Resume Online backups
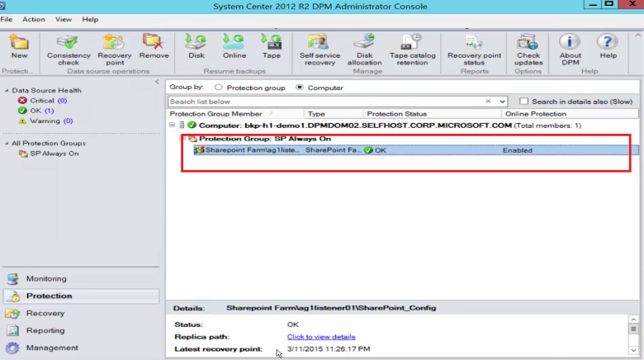 (234, 47)
